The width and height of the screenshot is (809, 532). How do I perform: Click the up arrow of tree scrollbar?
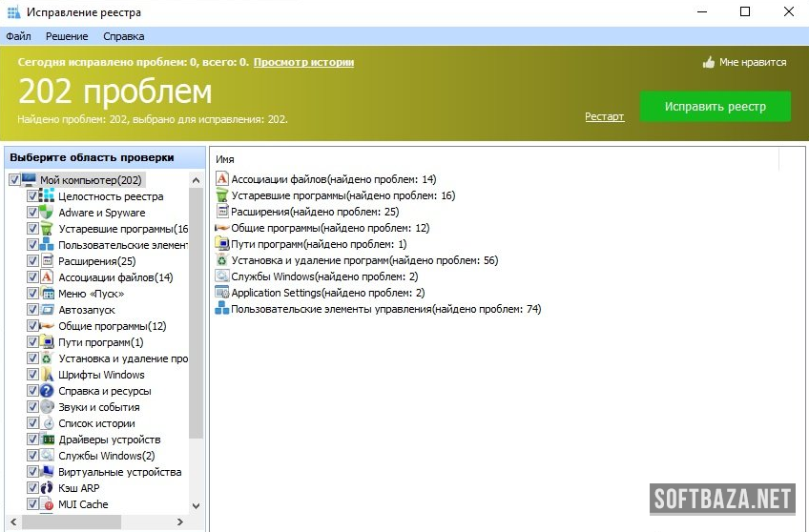[x=197, y=180]
